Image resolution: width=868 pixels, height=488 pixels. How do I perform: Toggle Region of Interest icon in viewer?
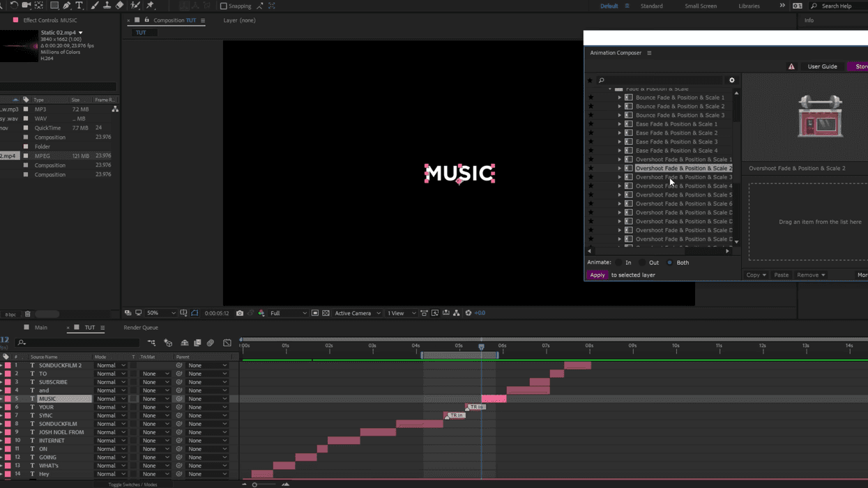tap(315, 313)
